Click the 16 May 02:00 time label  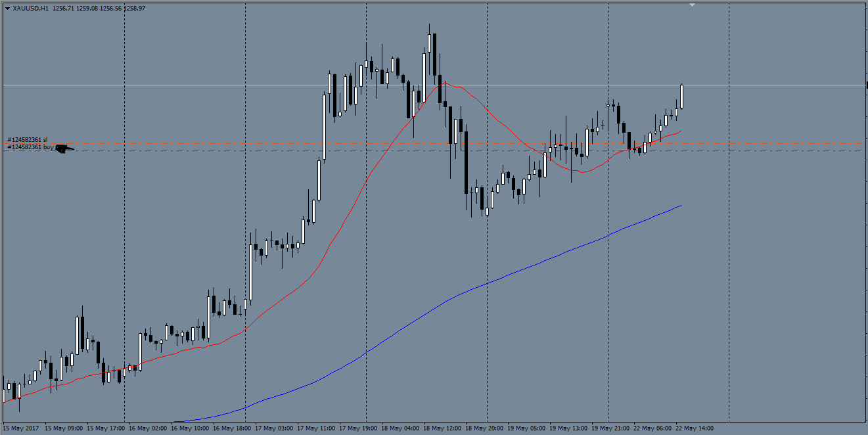[148, 428]
